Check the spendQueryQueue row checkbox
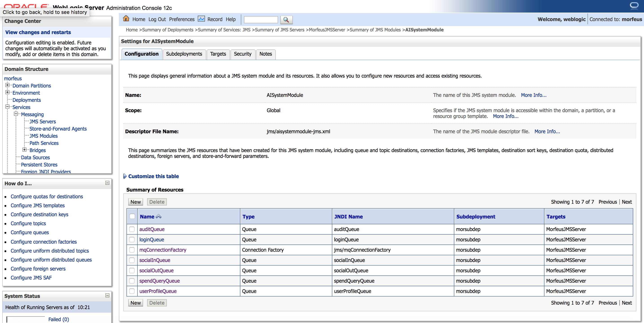 click(x=132, y=281)
